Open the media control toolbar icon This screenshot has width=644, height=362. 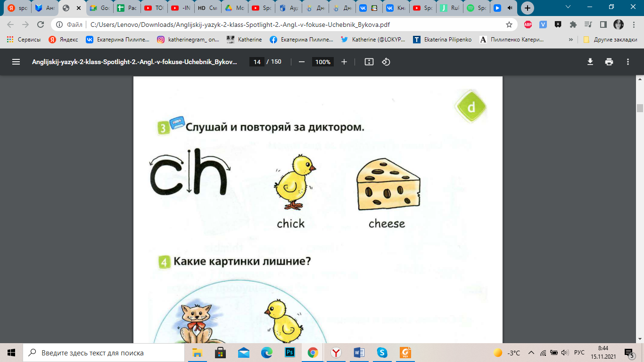588,25
